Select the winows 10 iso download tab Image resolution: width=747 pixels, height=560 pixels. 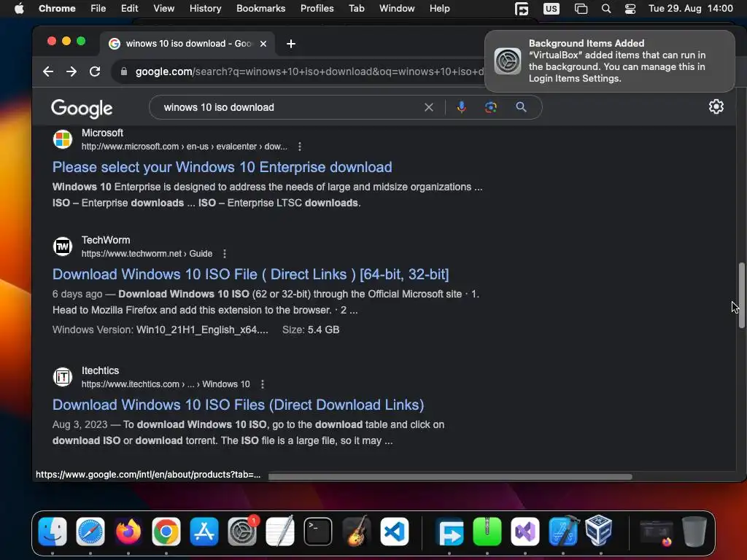point(187,44)
